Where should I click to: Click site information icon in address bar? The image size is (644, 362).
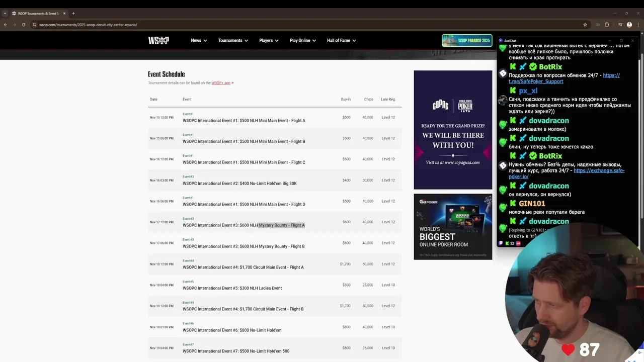pos(34,25)
